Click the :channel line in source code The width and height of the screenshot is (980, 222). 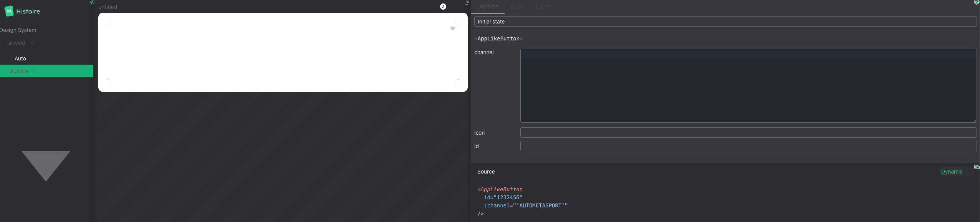pos(526,205)
